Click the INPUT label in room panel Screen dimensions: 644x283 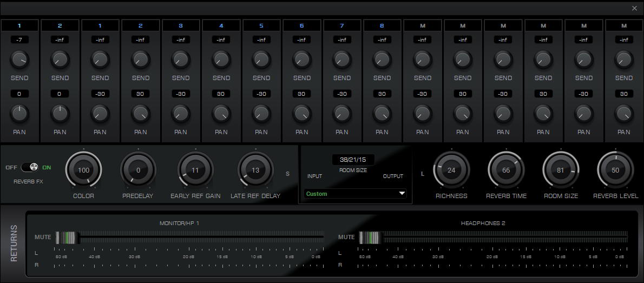click(314, 176)
